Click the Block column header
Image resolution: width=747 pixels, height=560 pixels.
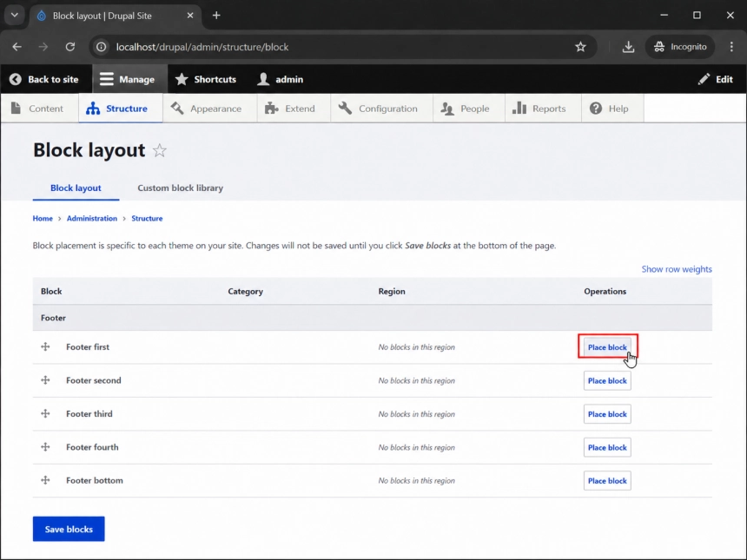[51, 291]
